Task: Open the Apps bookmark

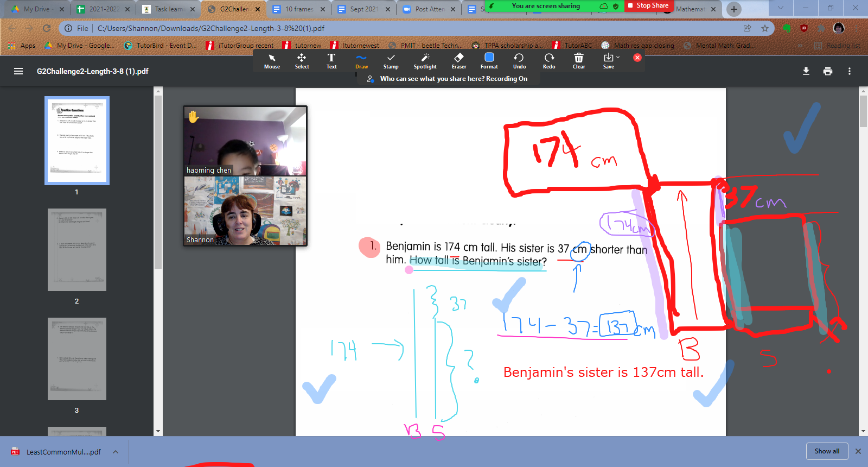Action: (x=22, y=46)
